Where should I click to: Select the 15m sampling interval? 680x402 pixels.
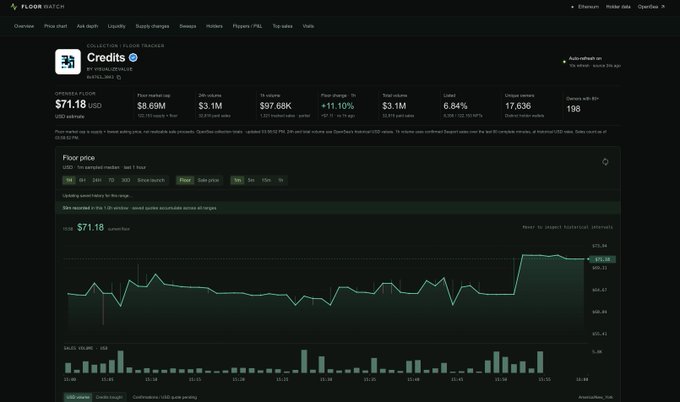[x=266, y=180]
